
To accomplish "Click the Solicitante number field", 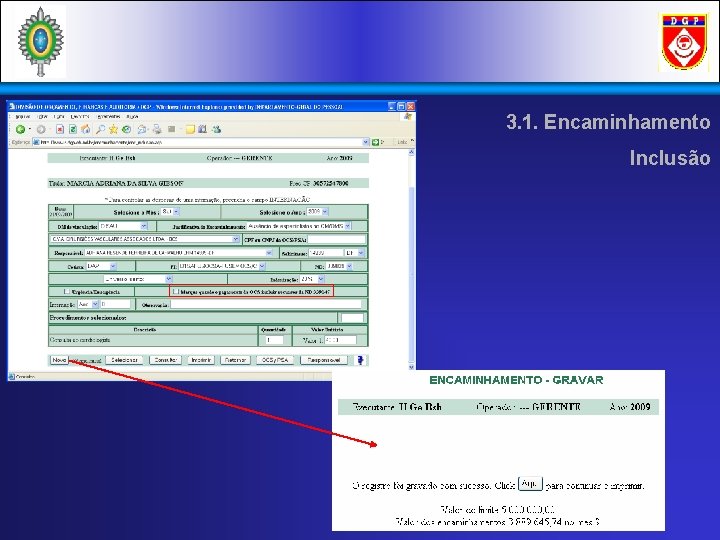I will pyautogui.click(x=326, y=253).
